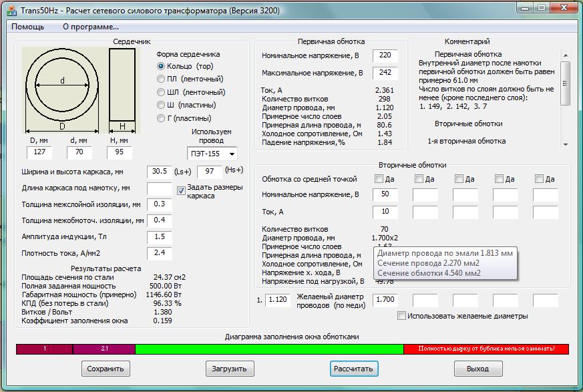Select the Кольцо (тор) core shape
This screenshot has width=583, height=392.
161,66
